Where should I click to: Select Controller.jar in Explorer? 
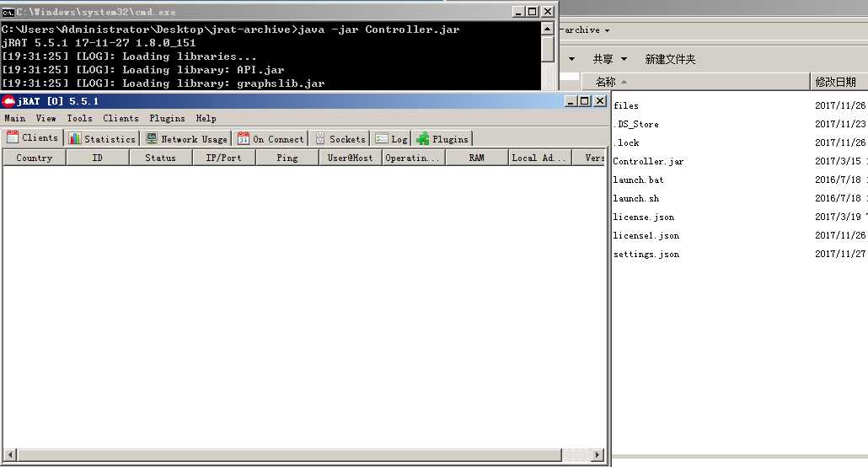point(648,161)
